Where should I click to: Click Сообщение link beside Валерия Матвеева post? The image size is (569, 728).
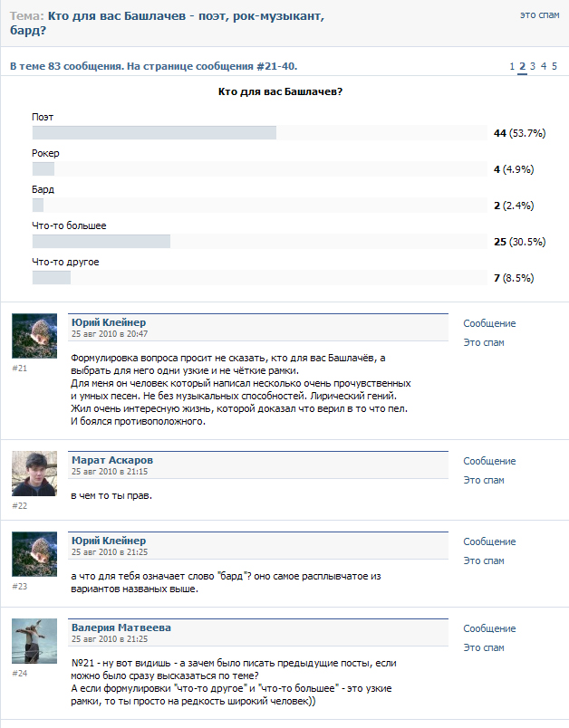click(489, 628)
